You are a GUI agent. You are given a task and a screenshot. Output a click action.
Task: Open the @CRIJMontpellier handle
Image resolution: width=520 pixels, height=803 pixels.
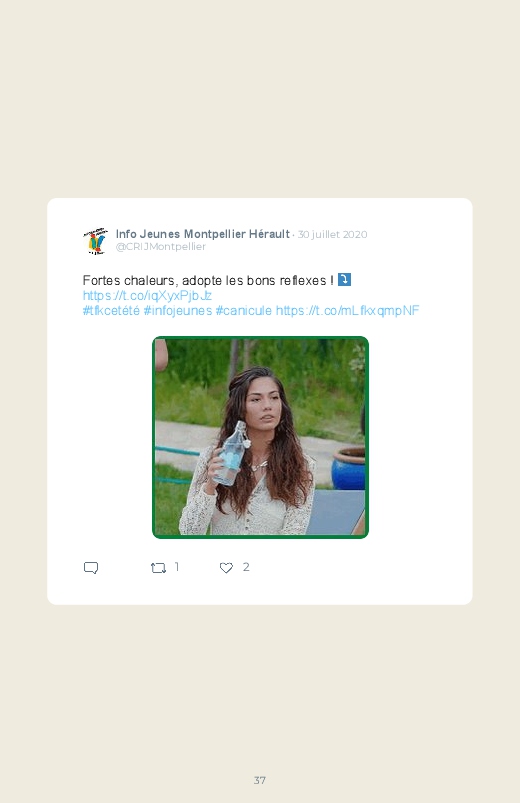tap(161, 247)
